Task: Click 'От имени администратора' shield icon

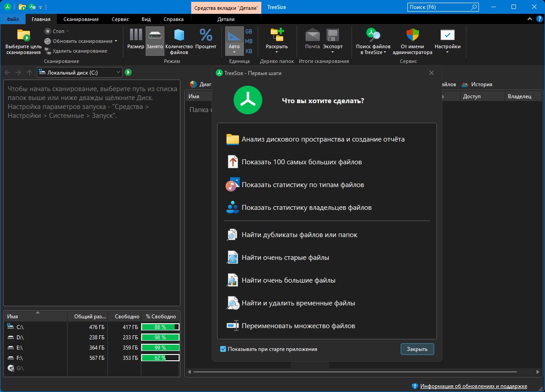Action: [x=412, y=35]
